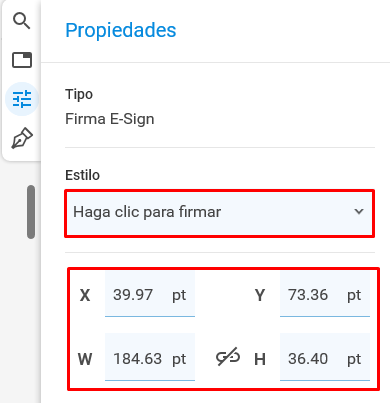Open the page layout panel icon
This screenshot has width=390, height=403.
tap(22, 60)
